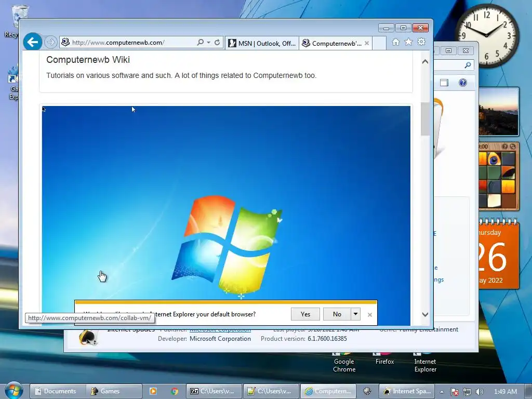Screen dimensions: 532x399
Task: Click the analog clock gadget
Action: click(486, 36)
